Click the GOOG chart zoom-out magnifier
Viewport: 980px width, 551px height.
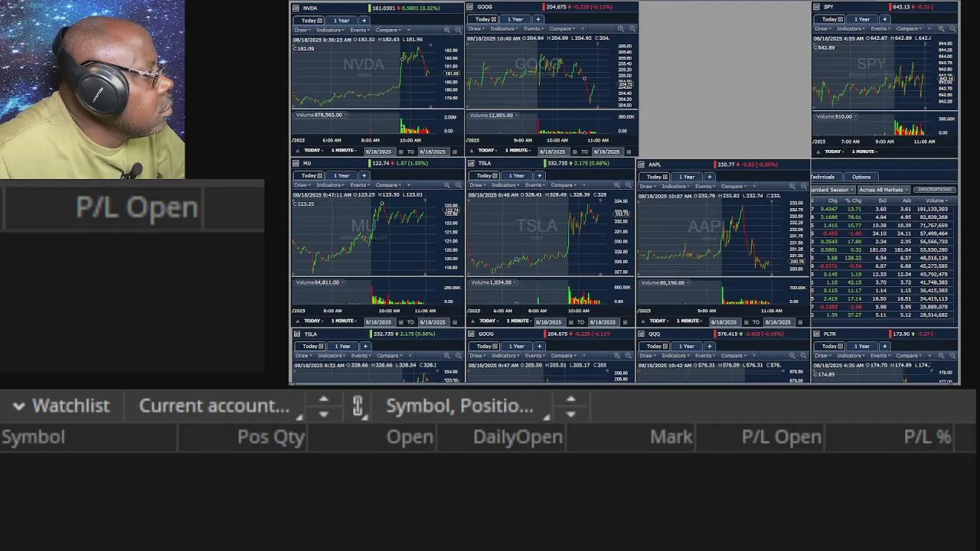[632, 28]
